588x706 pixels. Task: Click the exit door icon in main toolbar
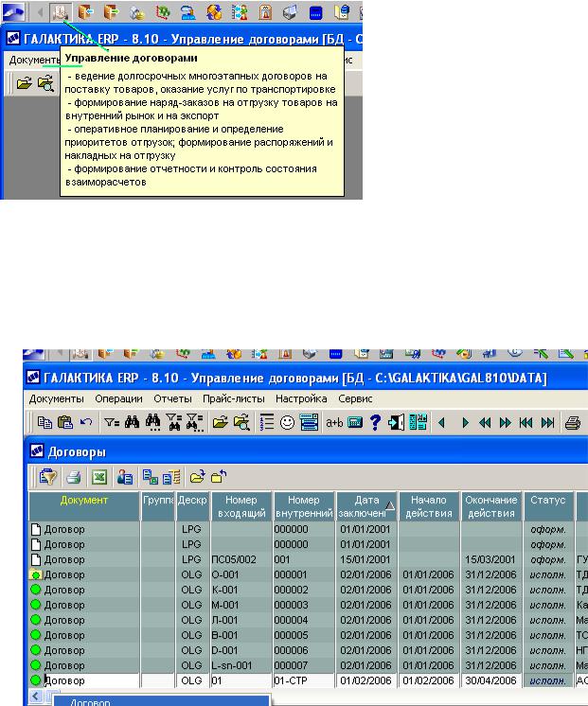pyautogui.click(x=396, y=422)
